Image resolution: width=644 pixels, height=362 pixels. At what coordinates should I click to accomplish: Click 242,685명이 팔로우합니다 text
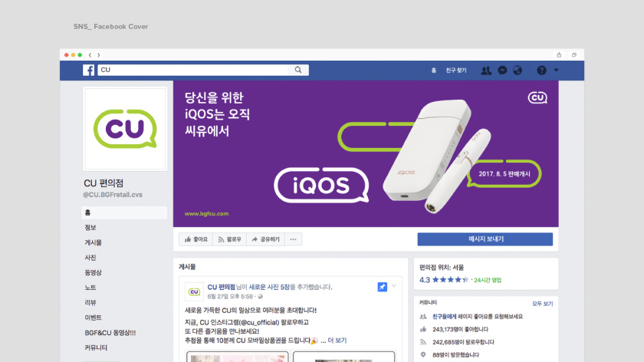[463, 342]
